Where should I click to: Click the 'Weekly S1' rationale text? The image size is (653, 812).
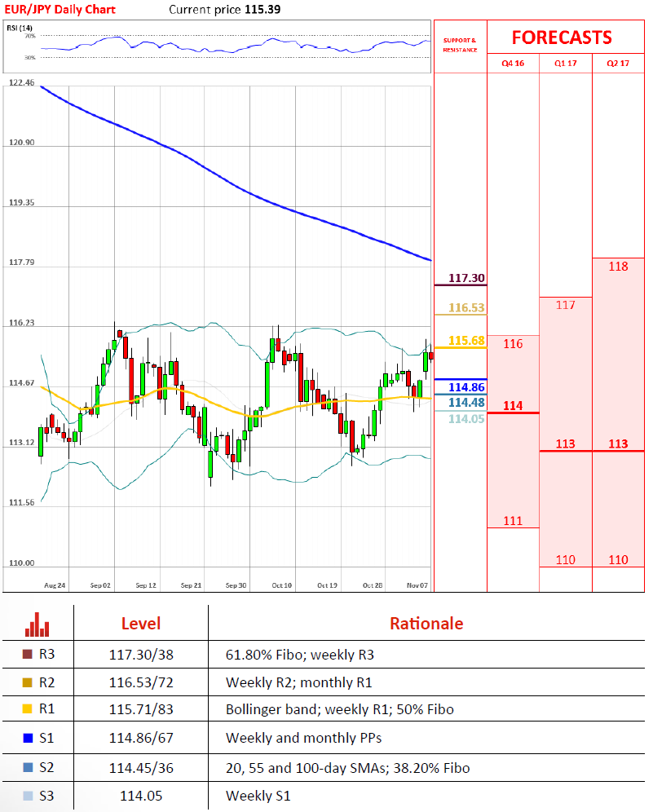click(258, 796)
